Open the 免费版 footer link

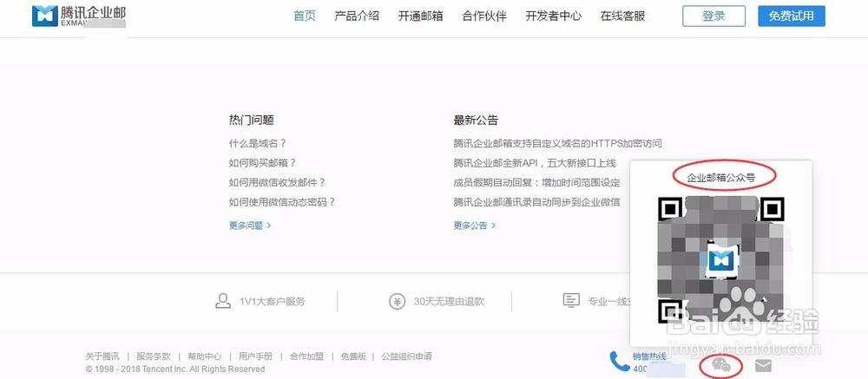point(353,356)
